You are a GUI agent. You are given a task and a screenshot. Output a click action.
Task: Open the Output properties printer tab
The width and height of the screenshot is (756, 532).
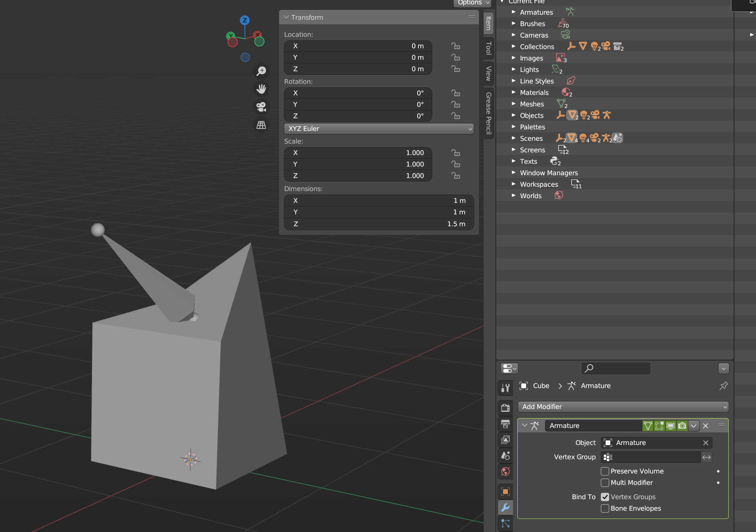click(x=505, y=424)
